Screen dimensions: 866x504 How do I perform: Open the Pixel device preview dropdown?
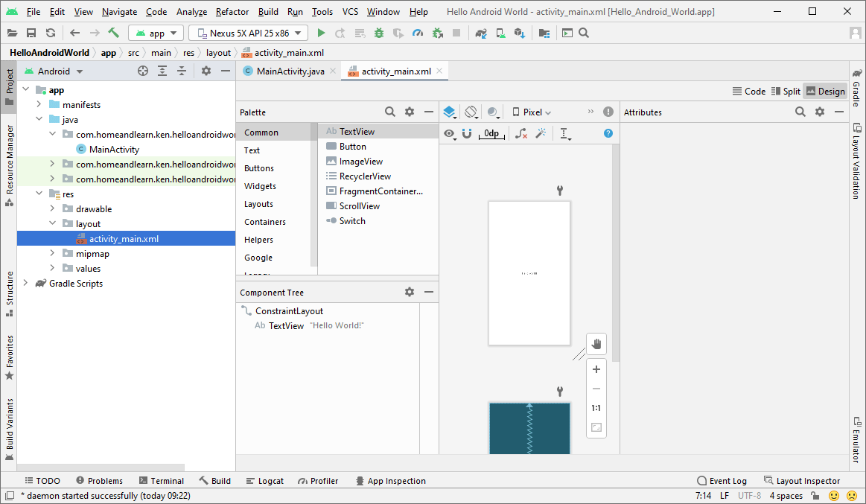pos(532,112)
